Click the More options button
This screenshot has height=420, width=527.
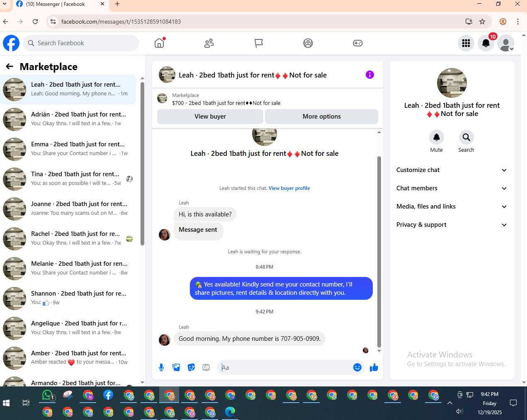(x=321, y=117)
